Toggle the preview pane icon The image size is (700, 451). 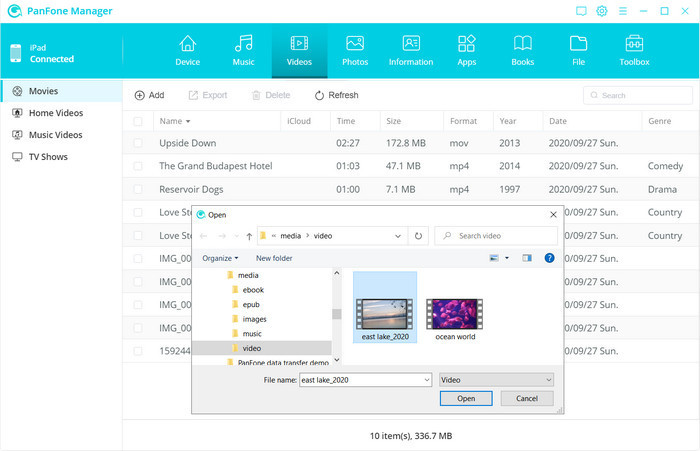coord(527,258)
